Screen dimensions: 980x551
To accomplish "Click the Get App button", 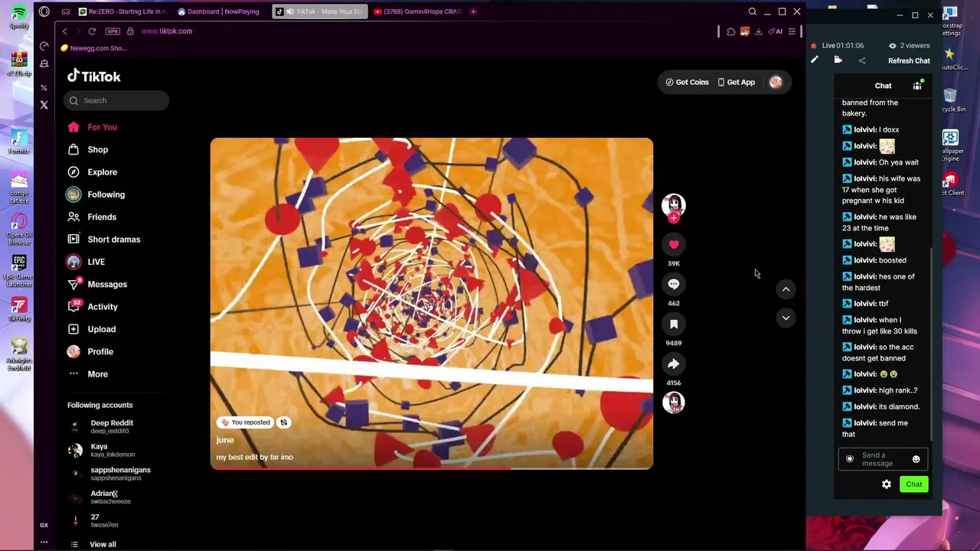I will pos(737,82).
